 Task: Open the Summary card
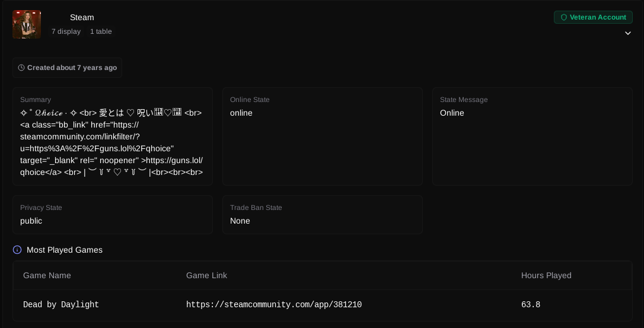113,136
